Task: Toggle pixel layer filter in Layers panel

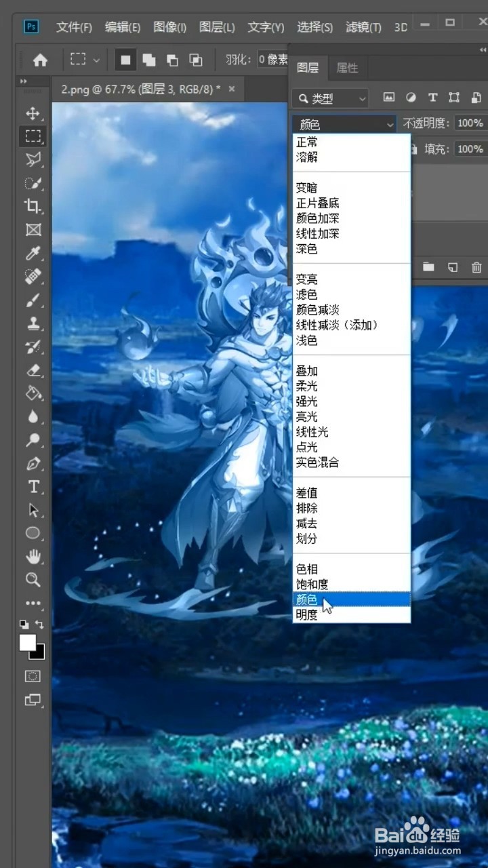Action: 389,98
